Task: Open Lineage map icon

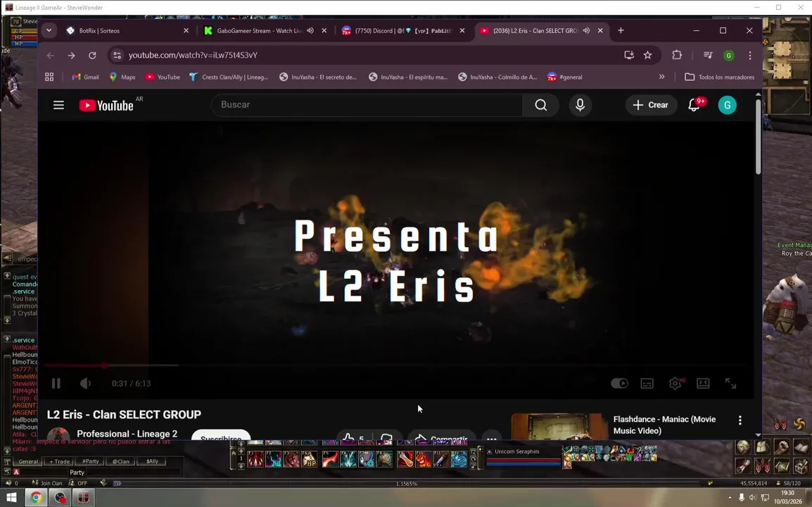Action: (782, 465)
